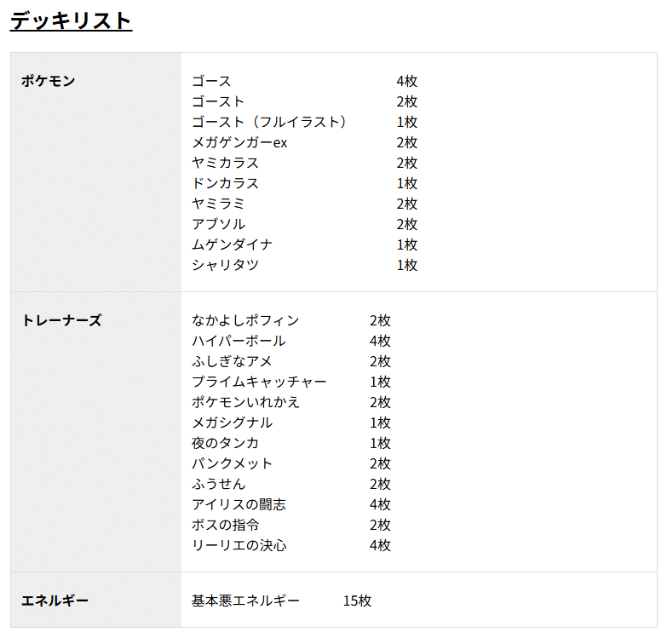Click the 4枚 count beside ハイパーボール
Image resolution: width=667 pixels, height=644 pixels.
coord(380,341)
